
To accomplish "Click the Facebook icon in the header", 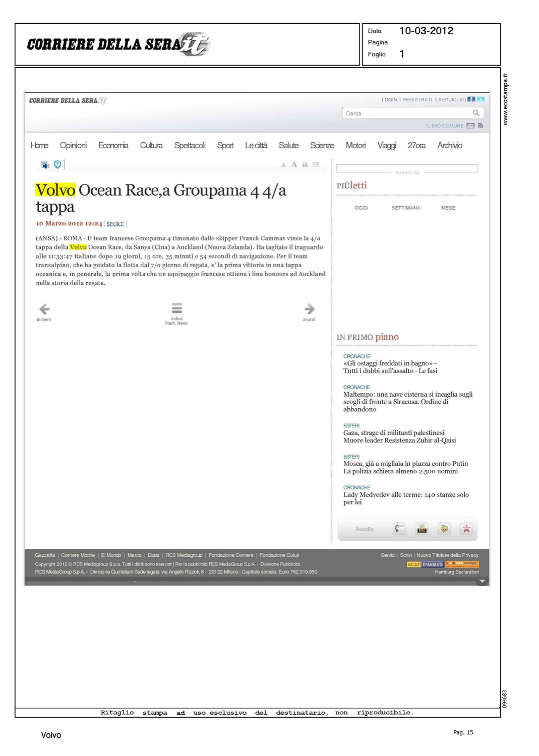I will click(471, 99).
